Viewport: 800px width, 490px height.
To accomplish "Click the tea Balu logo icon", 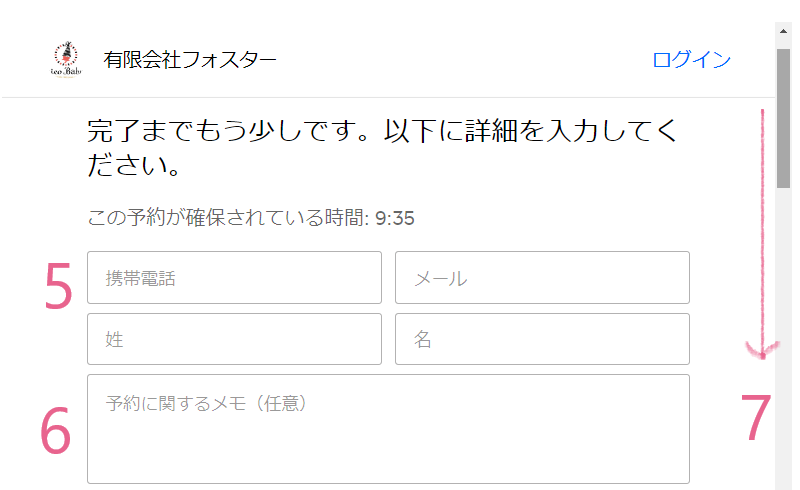I will pos(66,60).
